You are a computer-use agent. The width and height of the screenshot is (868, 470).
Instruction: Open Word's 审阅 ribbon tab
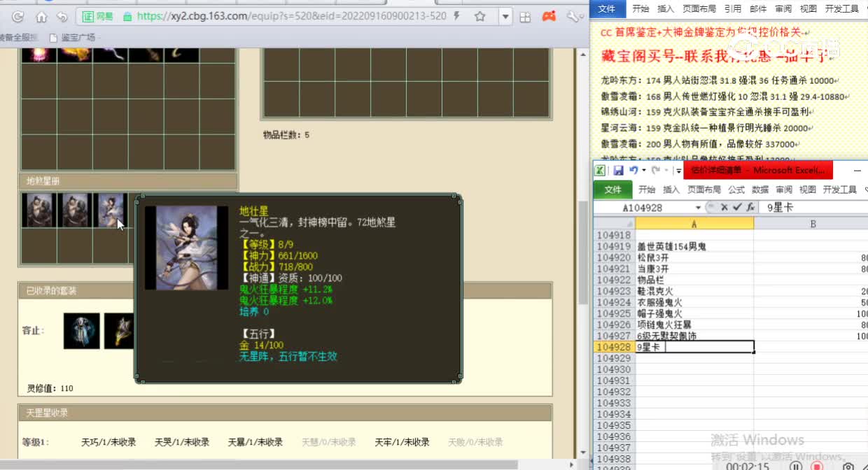click(x=783, y=9)
